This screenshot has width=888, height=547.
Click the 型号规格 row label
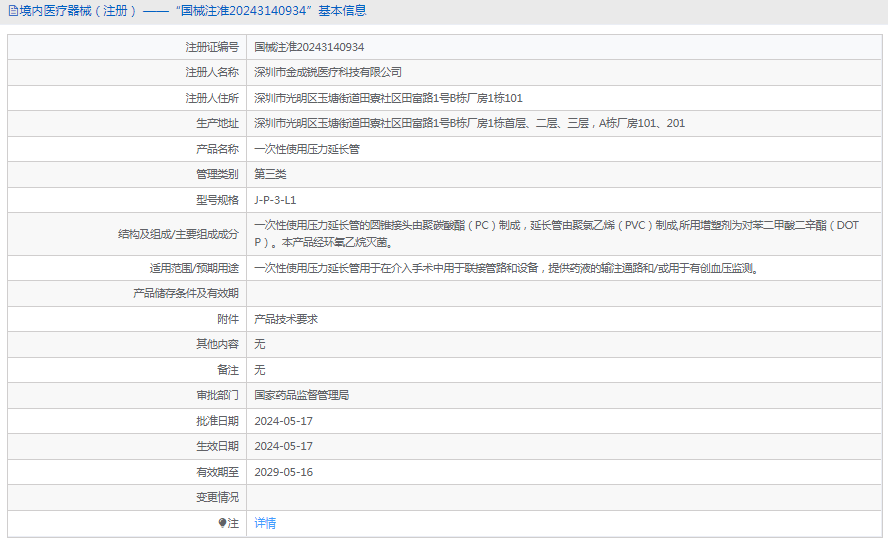(217, 200)
